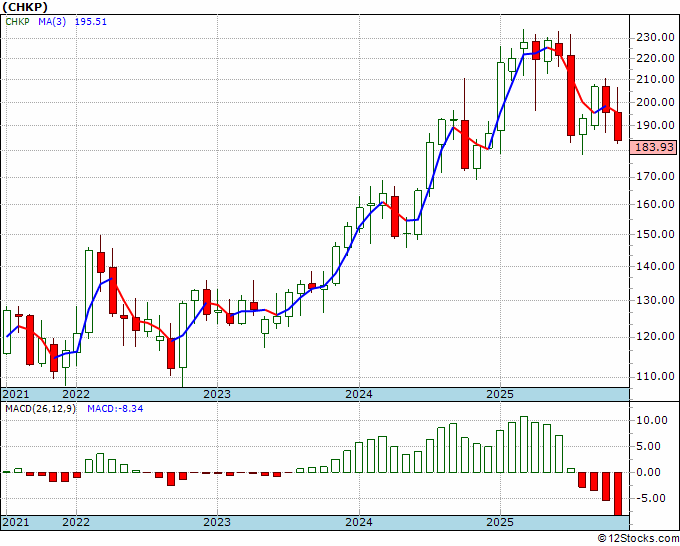Click the 140.00 price axis label
This screenshot has height=546, width=680.
[x=655, y=266]
